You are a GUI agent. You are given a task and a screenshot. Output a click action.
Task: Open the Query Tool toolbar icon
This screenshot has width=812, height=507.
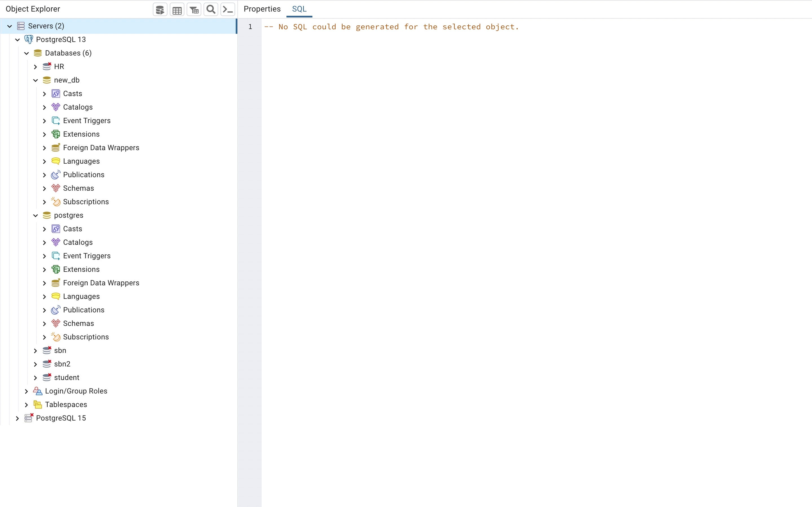click(160, 10)
